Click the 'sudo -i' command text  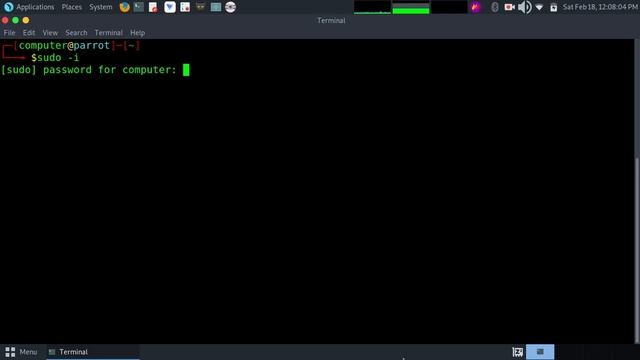pyautogui.click(x=58, y=58)
